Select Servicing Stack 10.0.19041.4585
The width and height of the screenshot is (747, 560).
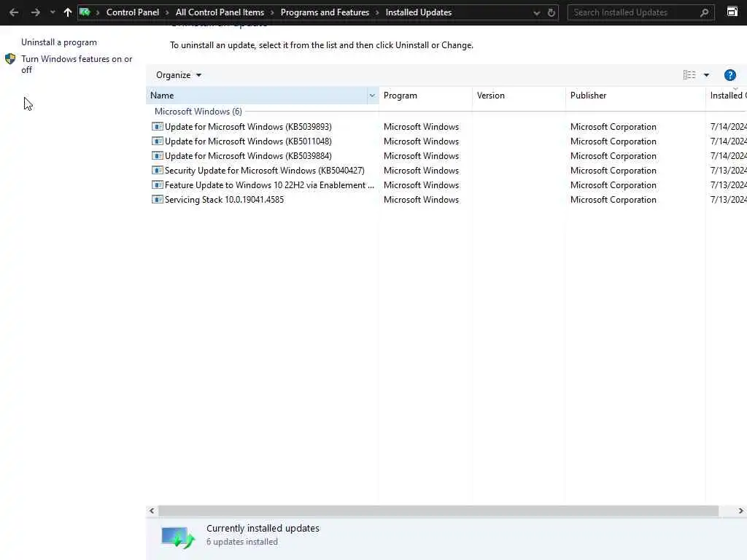tap(224, 200)
